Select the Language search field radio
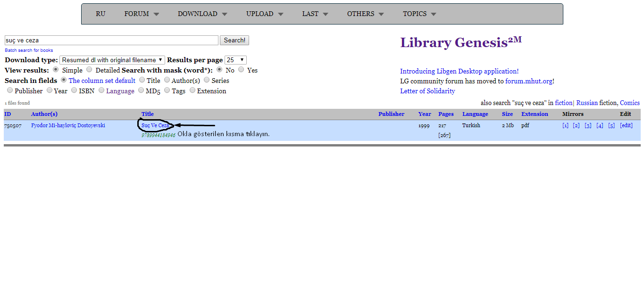The image size is (644, 293). point(101,90)
